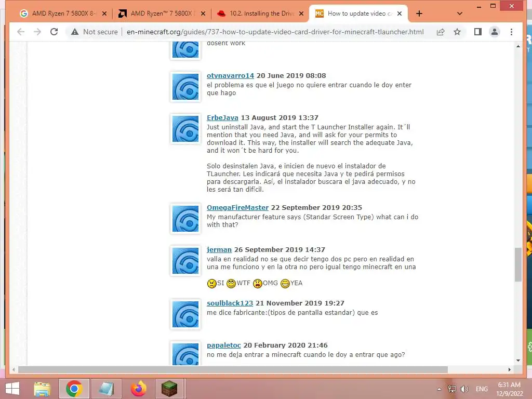Click the vertical scrollbar down arrow
The width and height of the screenshot is (532, 399).
click(x=518, y=361)
